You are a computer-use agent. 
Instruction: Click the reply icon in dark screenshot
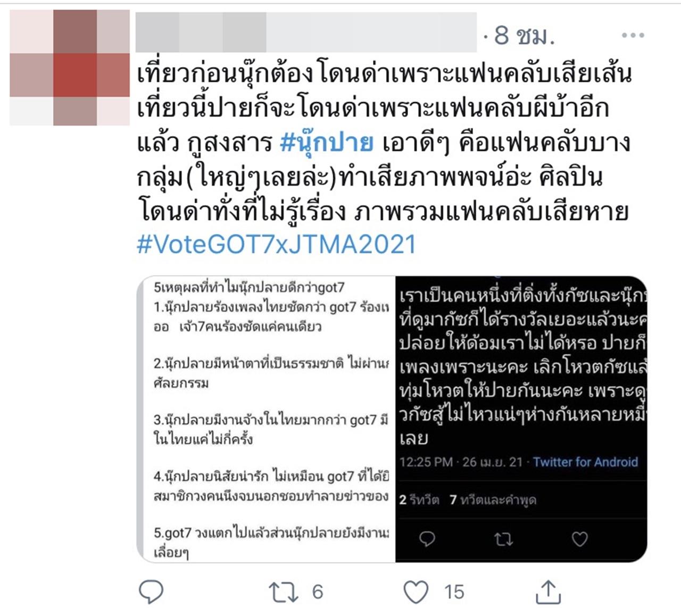[x=427, y=539]
